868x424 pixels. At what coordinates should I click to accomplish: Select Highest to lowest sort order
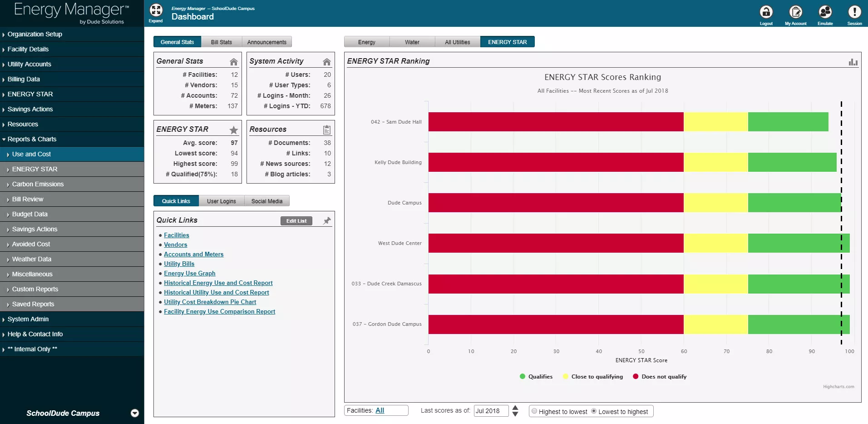[534, 411]
